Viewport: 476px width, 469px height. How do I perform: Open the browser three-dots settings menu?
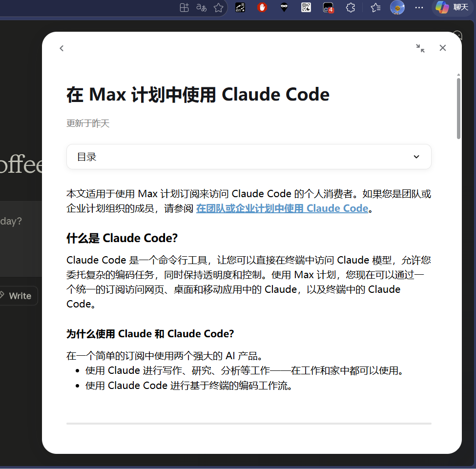click(x=419, y=8)
